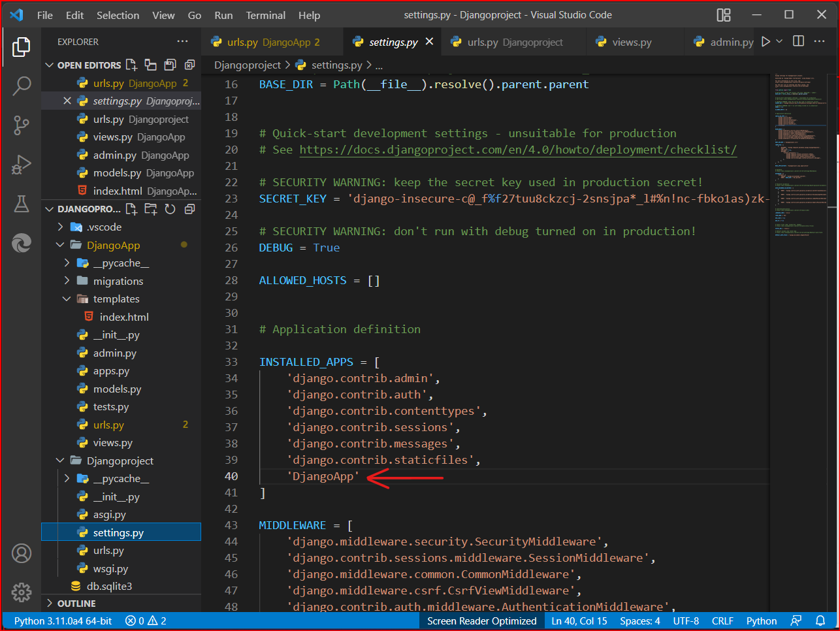840x631 pixels.
Task: Collapse all folders in project explorer
Action: (190, 209)
